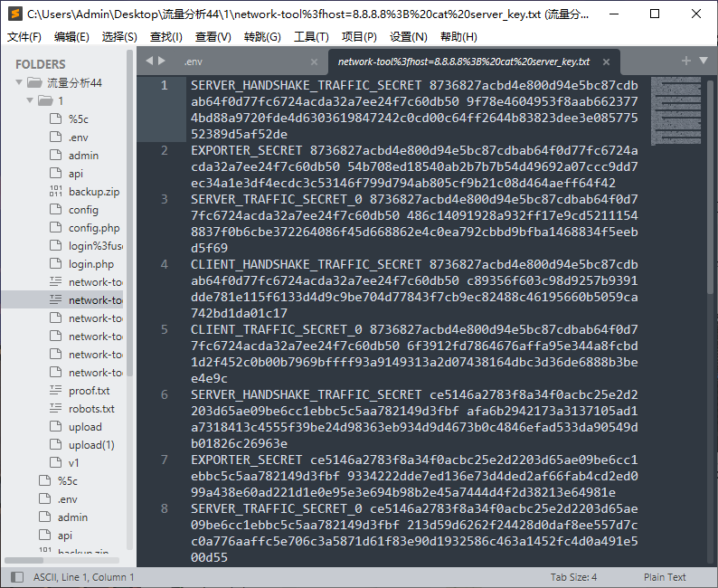Collapse the 流量分析44 root folder

tap(19, 82)
